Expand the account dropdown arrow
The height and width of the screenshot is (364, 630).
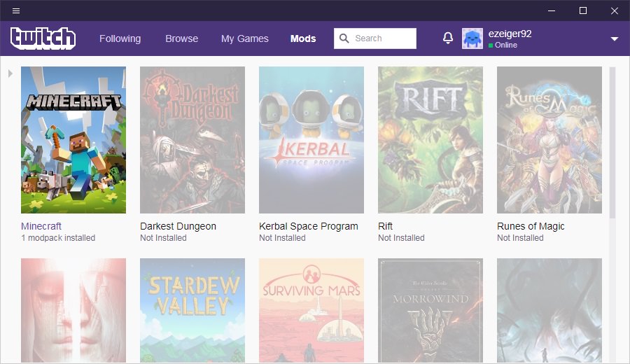[x=615, y=39]
